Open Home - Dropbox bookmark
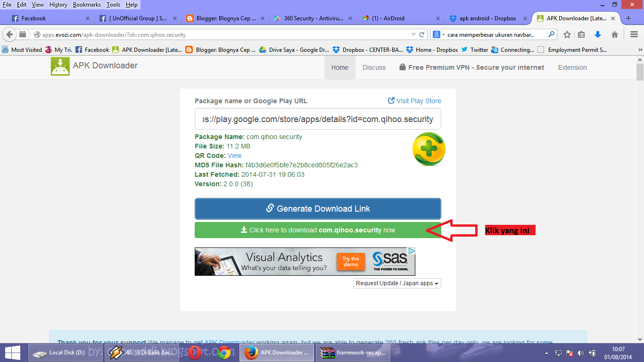 pos(432,49)
